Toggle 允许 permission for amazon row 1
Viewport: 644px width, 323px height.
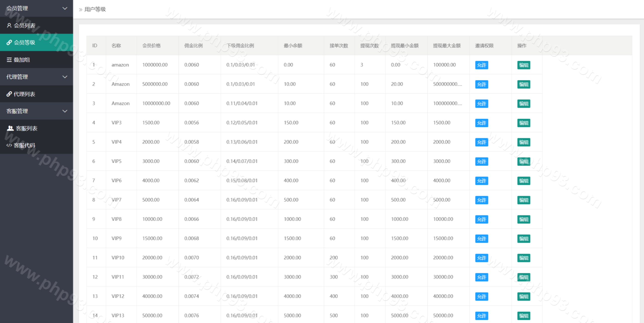[481, 65]
